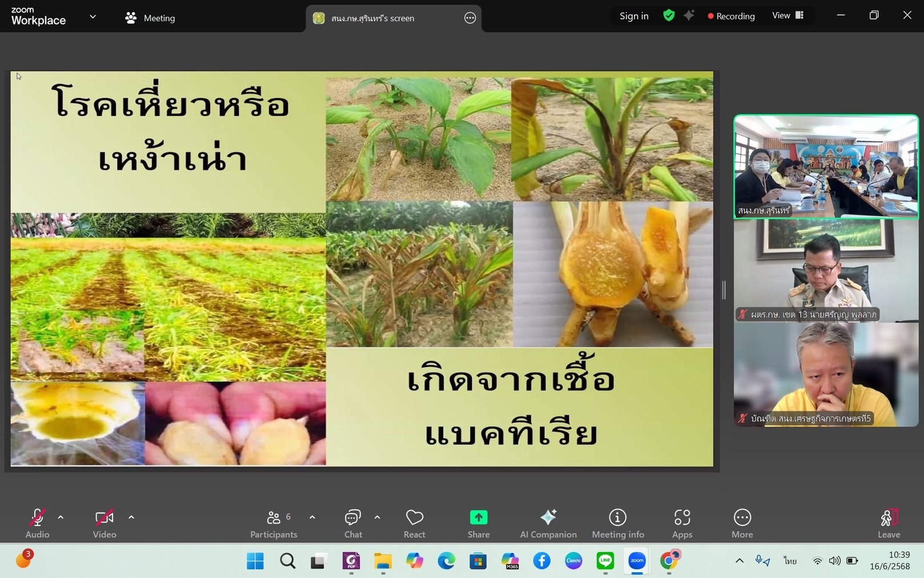Show Meeting info details

(x=617, y=523)
